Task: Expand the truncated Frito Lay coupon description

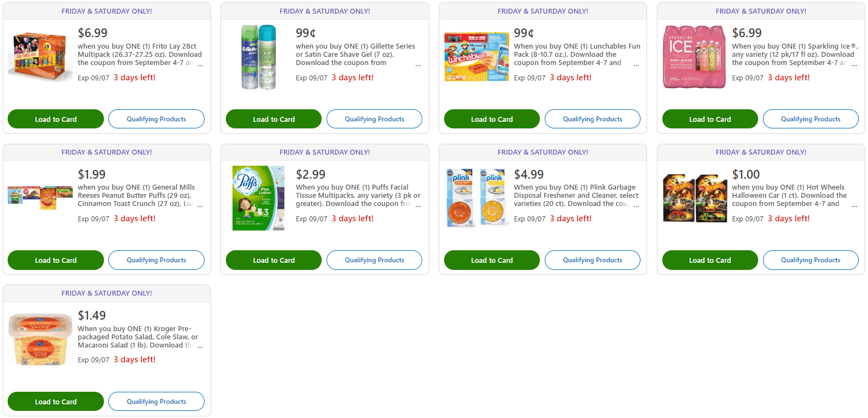Action: pyautogui.click(x=200, y=64)
